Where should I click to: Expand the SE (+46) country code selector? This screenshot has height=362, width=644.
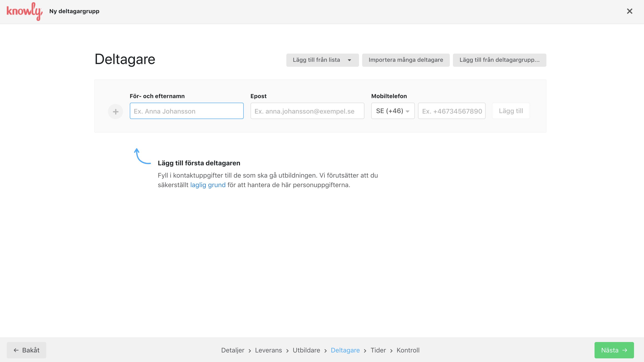[x=393, y=111]
